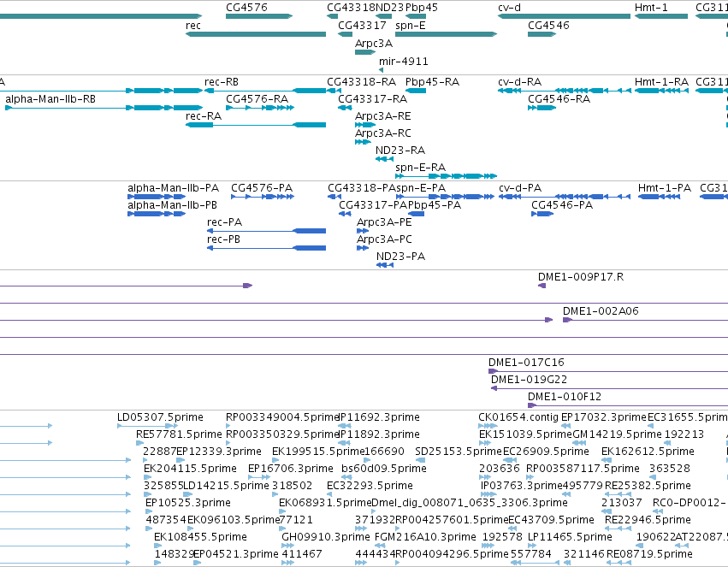Click EST SD25153.5prime label
Screen dimensions: 728x567
(x=459, y=452)
